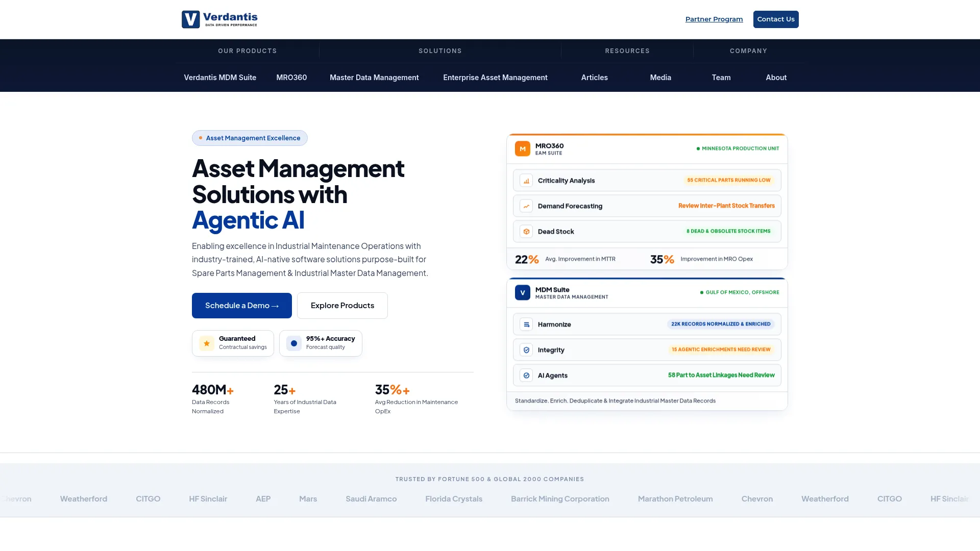This screenshot has height=551, width=980.
Task: Click the Integrity shield icon
Action: pos(526,350)
